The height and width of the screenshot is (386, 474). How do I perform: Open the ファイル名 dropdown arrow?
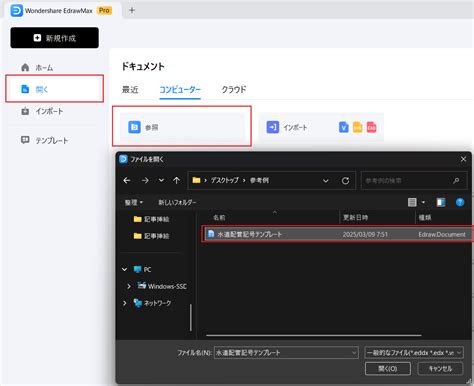tap(354, 353)
